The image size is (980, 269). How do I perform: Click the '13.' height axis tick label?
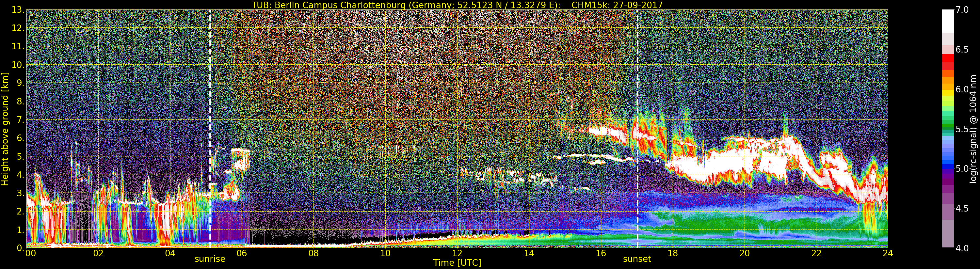18,10
